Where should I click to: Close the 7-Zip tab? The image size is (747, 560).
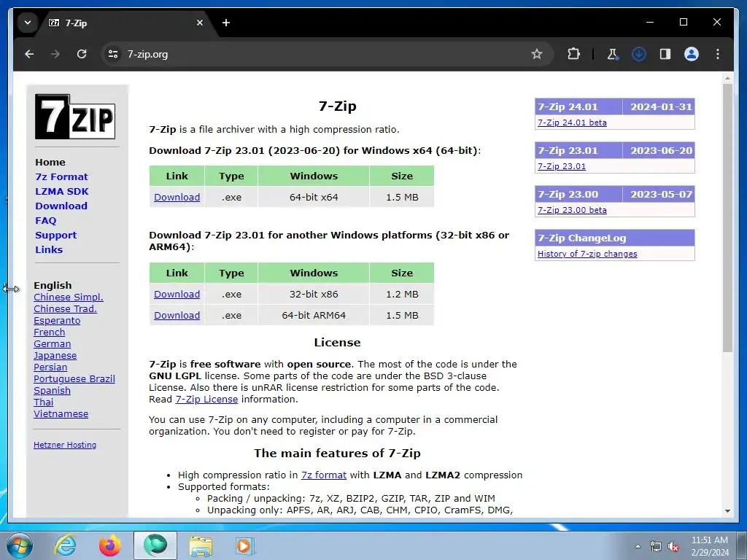tap(200, 23)
